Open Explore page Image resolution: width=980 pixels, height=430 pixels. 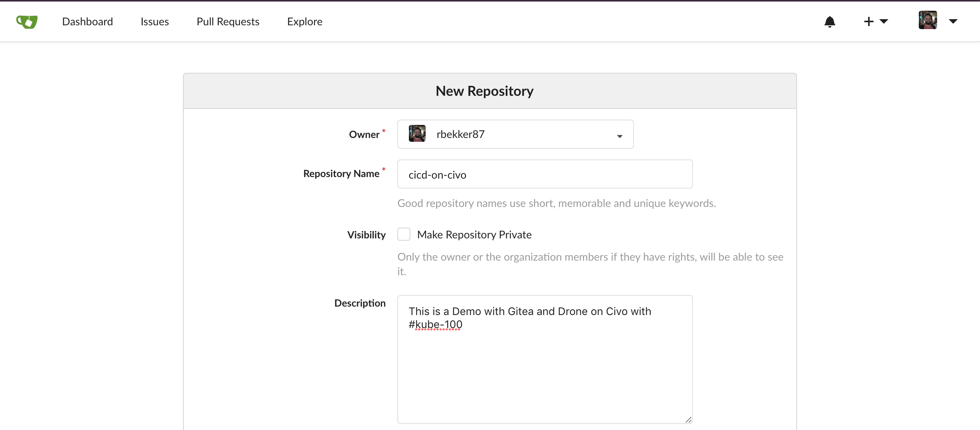pyautogui.click(x=305, y=21)
